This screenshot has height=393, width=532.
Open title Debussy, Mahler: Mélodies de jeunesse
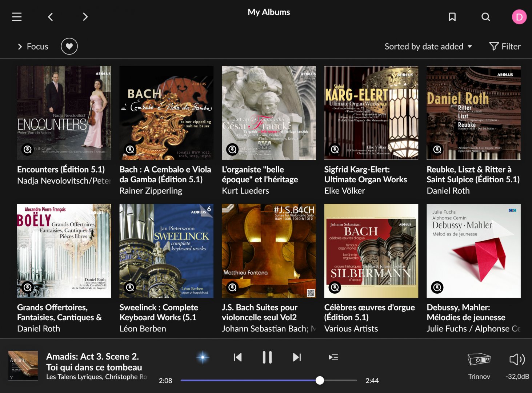tap(466, 313)
